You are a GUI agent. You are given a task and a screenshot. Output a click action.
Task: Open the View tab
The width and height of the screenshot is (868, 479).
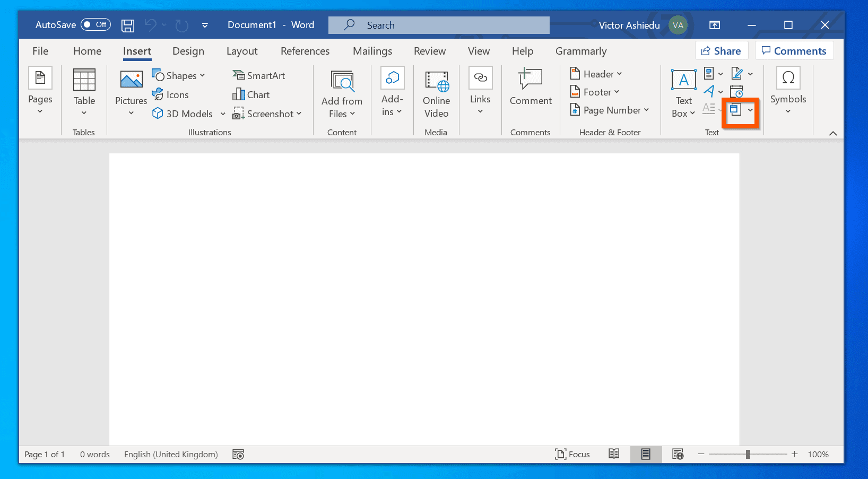click(x=479, y=51)
